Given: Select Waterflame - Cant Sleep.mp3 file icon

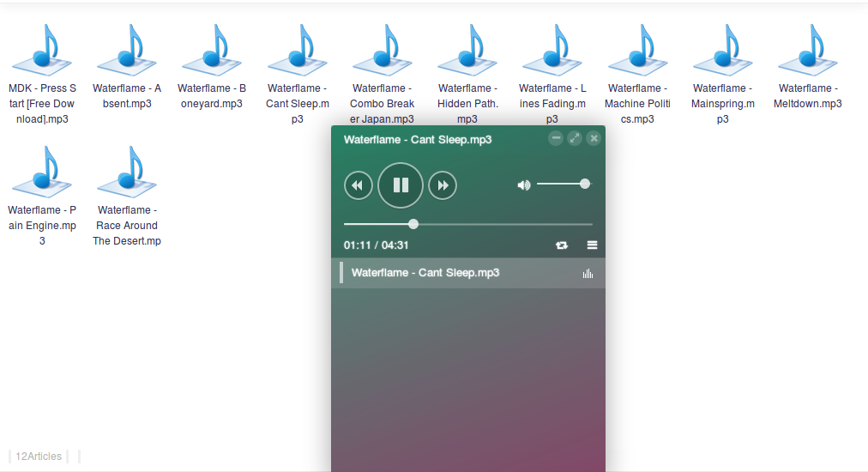Looking at the screenshot, I should click(298, 51).
